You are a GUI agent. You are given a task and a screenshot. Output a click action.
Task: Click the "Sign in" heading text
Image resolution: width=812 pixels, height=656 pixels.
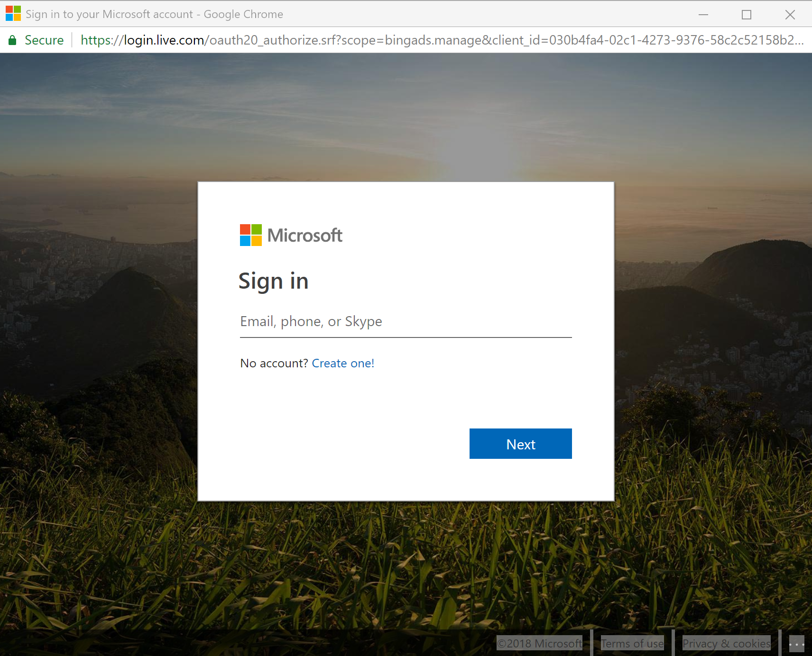273,281
